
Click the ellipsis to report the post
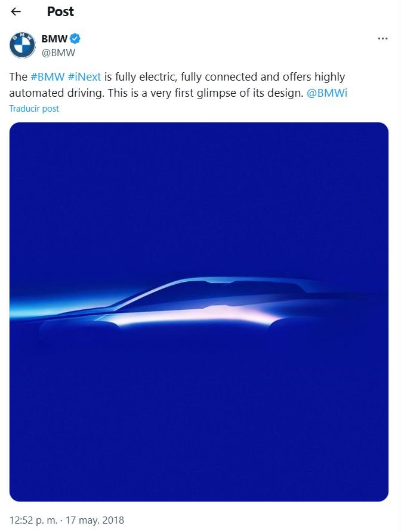(384, 38)
